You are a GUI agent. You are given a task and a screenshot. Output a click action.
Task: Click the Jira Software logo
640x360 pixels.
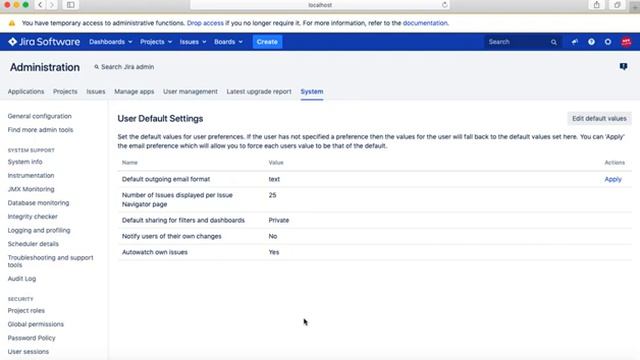pyautogui.click(x=44, y=42)
